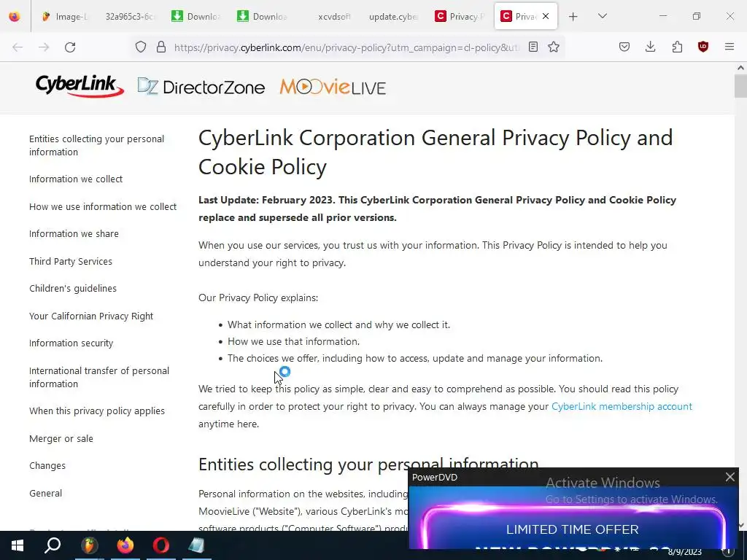Bookmark this page with star

click(x=553, y=47)
